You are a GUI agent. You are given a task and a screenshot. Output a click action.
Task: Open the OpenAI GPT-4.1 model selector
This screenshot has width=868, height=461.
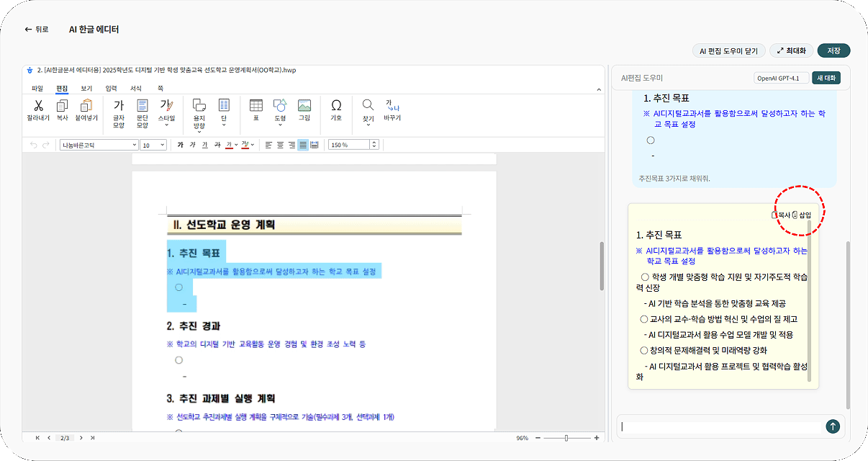(781, 78)
